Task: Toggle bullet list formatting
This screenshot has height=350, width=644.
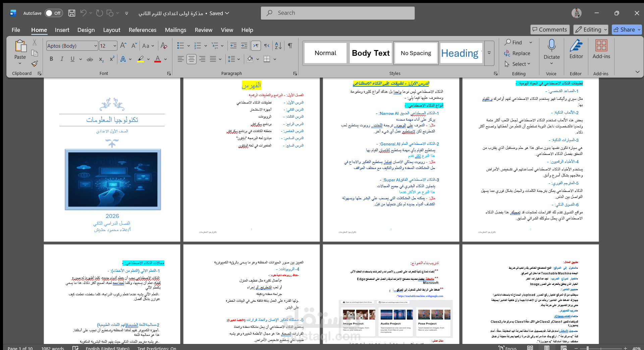Action: pos(180,46)
